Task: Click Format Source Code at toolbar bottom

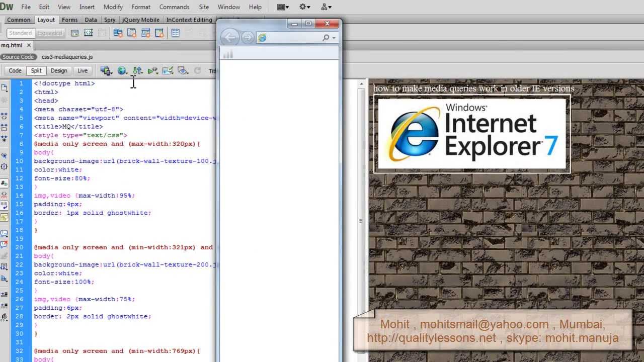Action: pos(4,317)
